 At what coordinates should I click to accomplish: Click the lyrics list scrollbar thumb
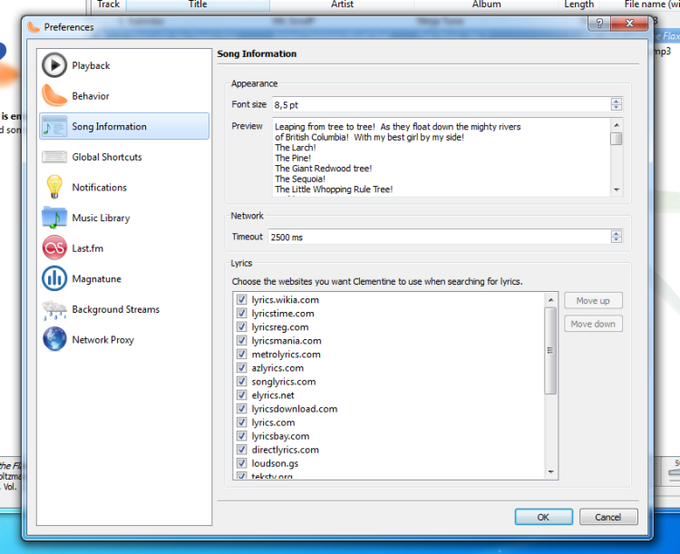pyautogui.click(x=551, y=351)
